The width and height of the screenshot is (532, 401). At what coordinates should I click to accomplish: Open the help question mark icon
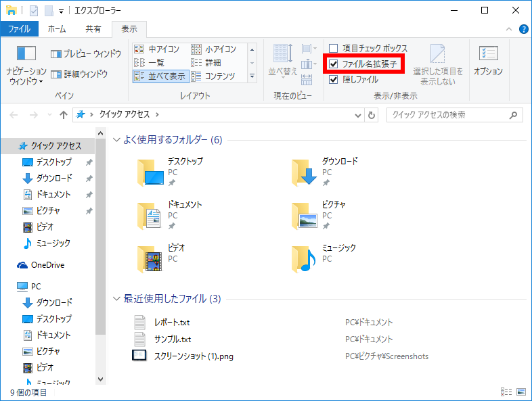(523, 29)
